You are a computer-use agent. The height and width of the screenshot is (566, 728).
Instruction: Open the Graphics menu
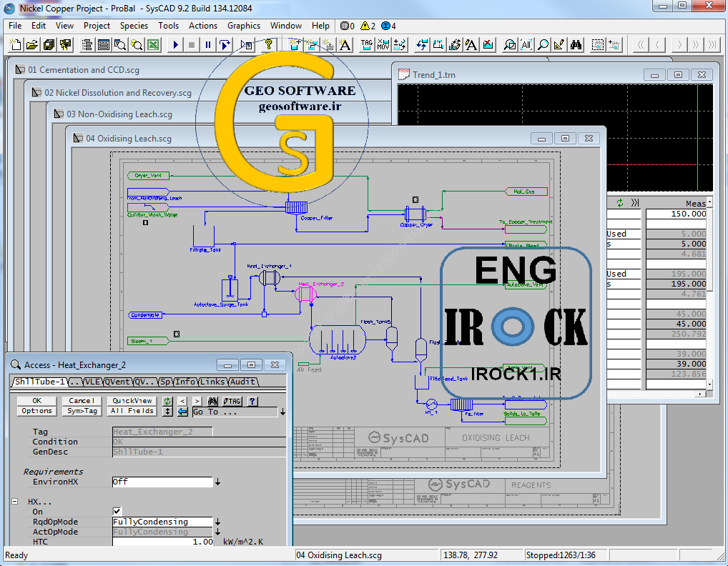(244, 26)
